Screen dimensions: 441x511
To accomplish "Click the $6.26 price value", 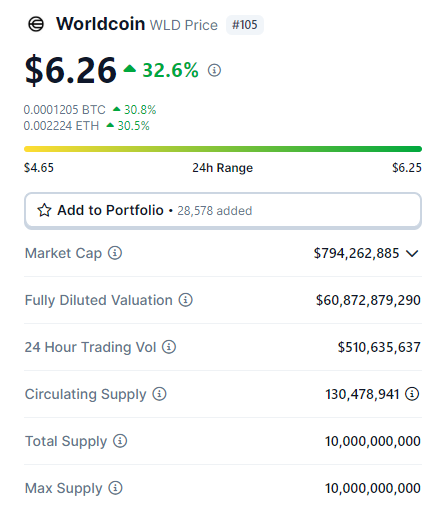I will point(70,70).
